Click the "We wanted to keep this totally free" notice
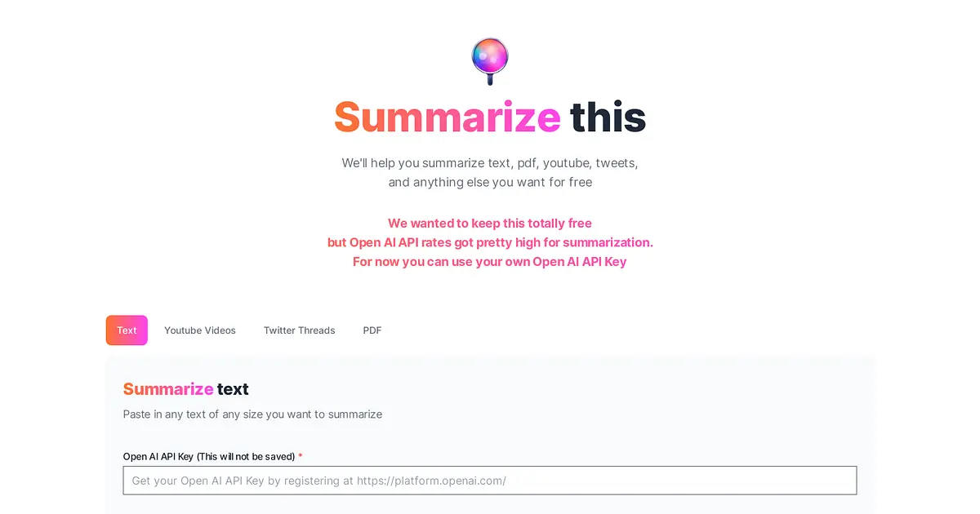The image size is (980, 514). point(490,223)
